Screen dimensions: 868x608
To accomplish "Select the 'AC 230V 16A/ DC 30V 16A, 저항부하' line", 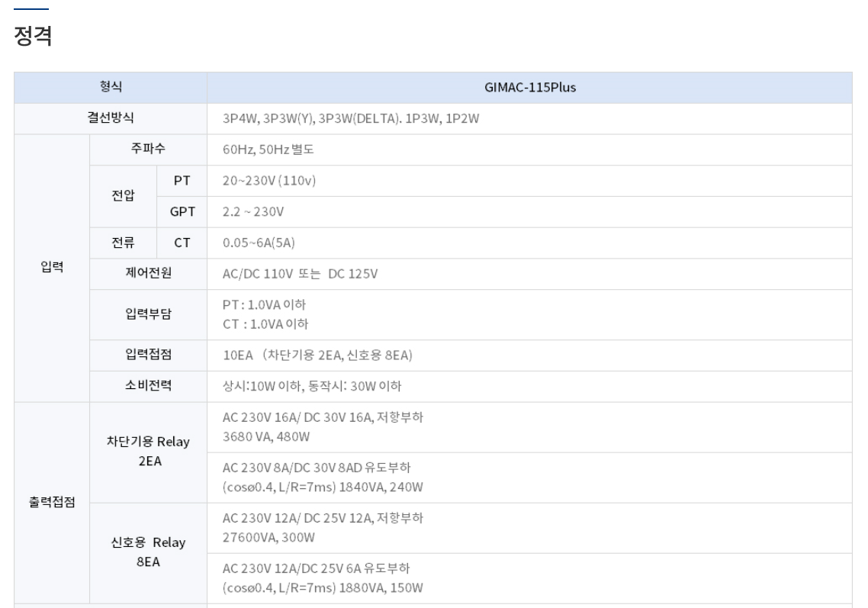I will 323,417.
